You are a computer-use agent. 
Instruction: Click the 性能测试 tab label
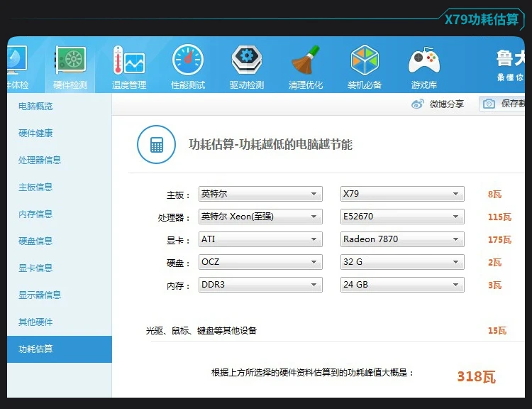coord(188,85)
